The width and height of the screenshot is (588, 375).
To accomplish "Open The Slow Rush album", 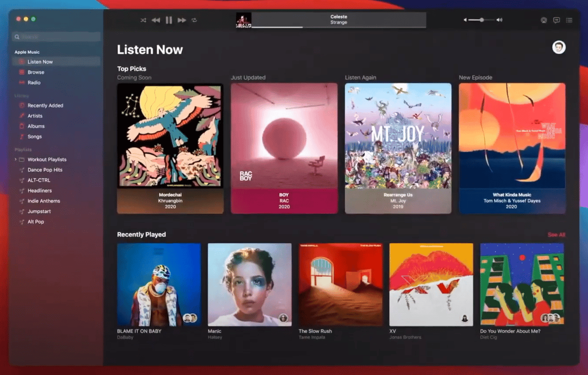I will pyautogui.click(x=341, y=285).
